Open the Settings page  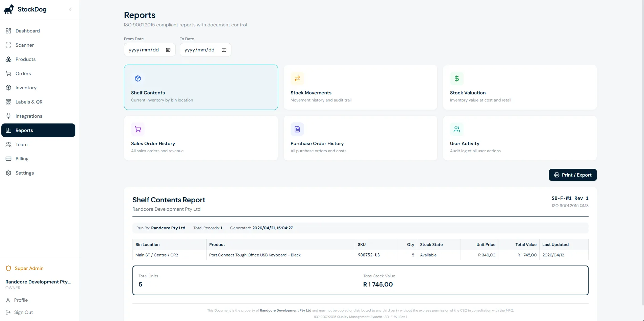tap(38, 173)
